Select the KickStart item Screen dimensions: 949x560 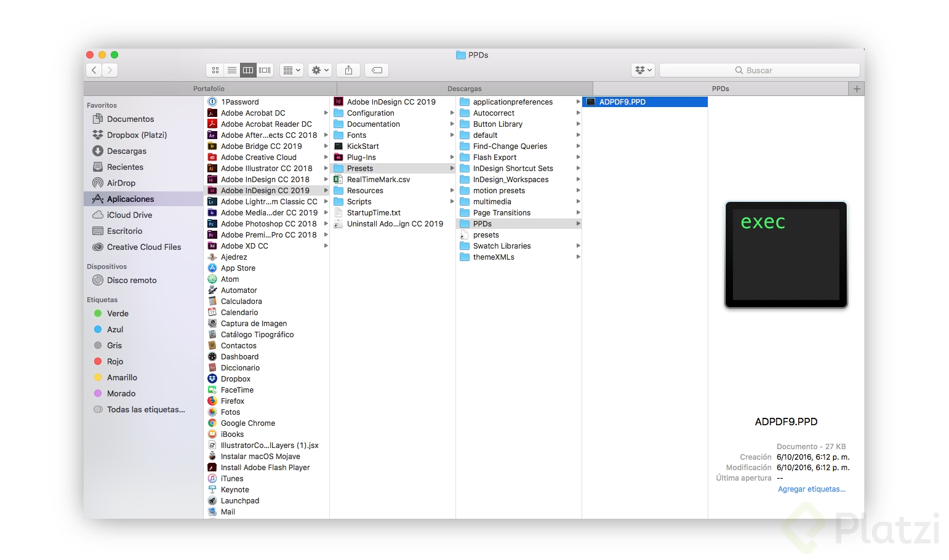(x=393, y=146)
